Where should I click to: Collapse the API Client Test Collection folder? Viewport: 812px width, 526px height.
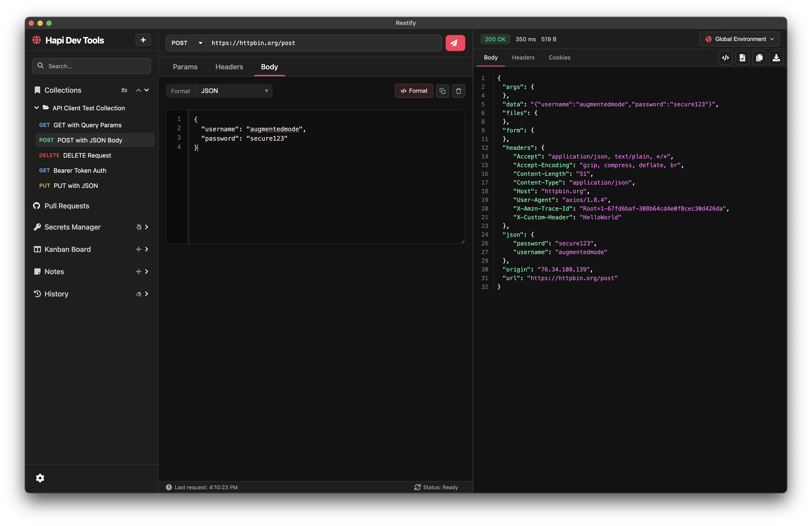(37, 108)
